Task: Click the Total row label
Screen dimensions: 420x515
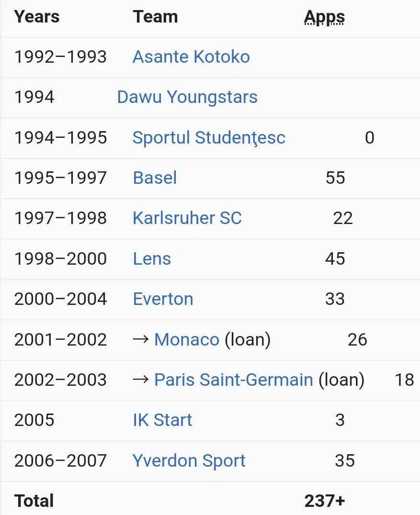Action: coord(34,501)
